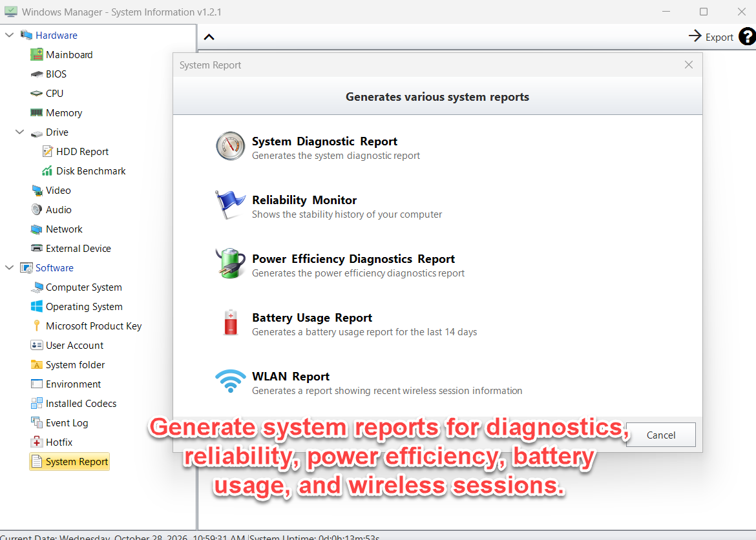
Task: Maximize the Windows Manager window
Action: coord(704,12)
